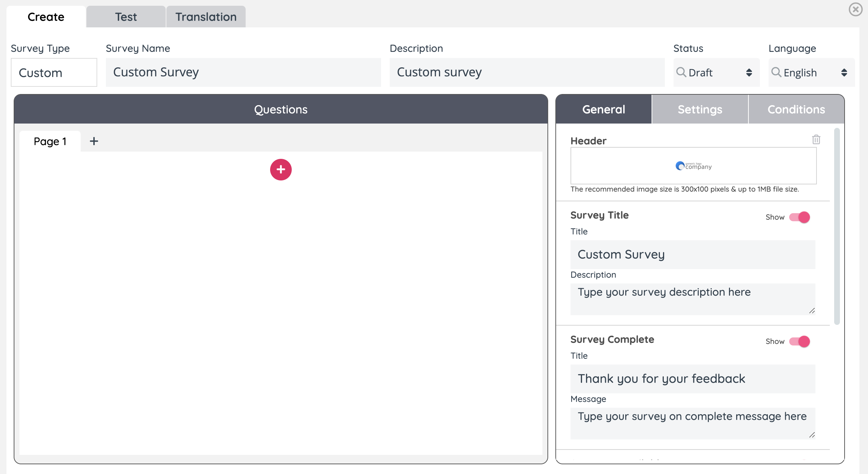Close the survey editor dialog
This screenshot has width=868, height=474.
(x=855, y=9)
